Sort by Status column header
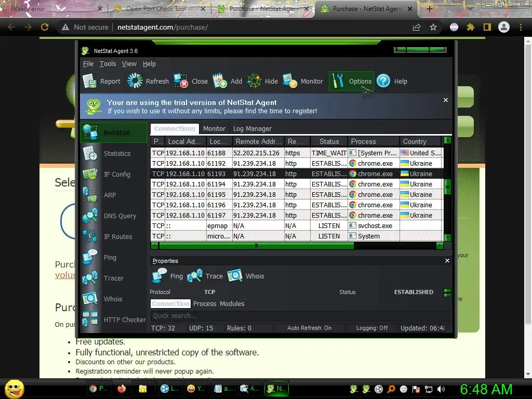 point(329,141)
